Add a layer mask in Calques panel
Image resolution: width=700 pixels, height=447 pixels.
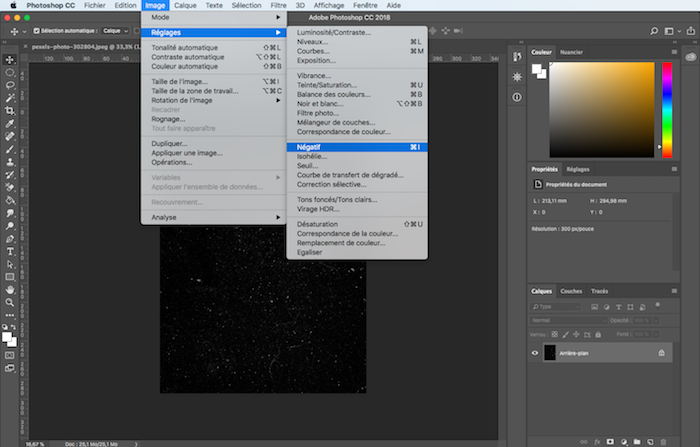pyautogui.click(x=610, y=442)
